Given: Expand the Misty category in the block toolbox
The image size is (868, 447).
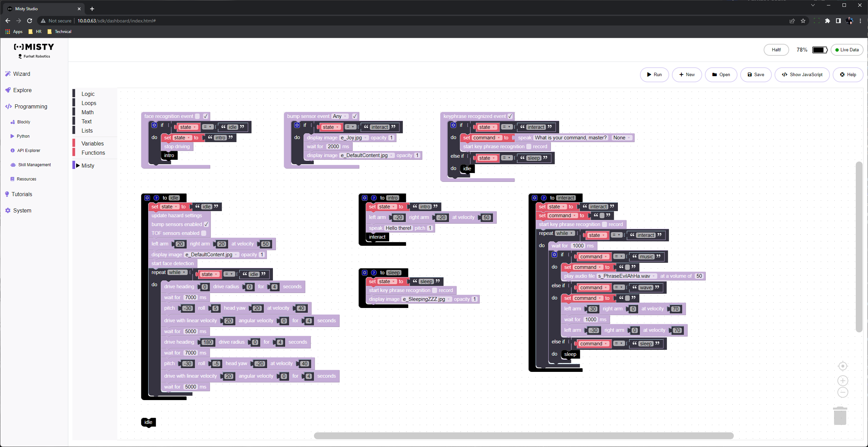Looking at the screenshot, I should [x=87, y=166].
